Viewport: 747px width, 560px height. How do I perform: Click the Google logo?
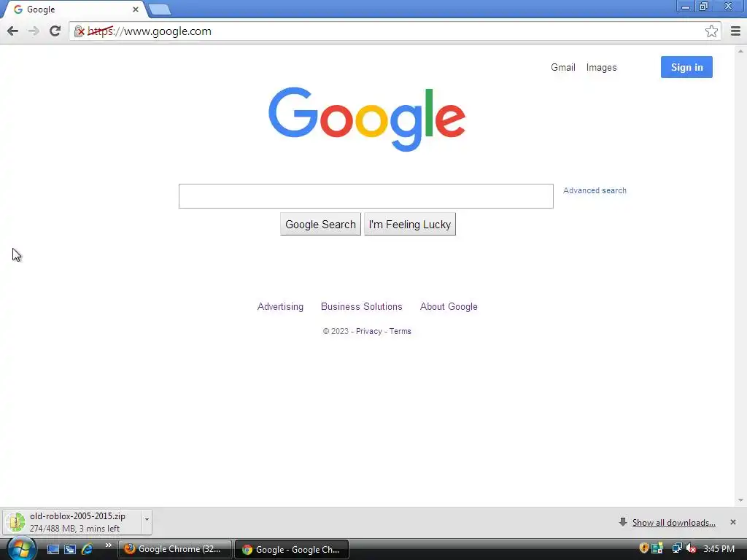pyautogui.click(x=367, y=119)
